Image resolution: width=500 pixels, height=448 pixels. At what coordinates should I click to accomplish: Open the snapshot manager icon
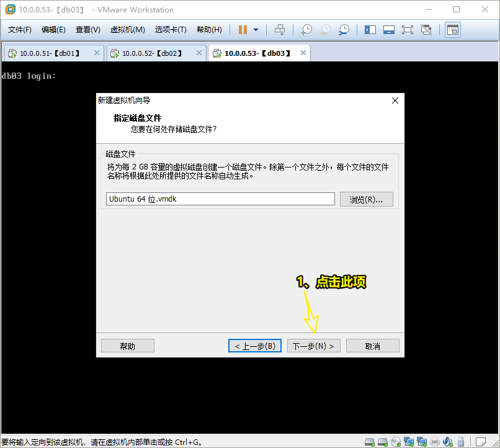pos(344,30)
